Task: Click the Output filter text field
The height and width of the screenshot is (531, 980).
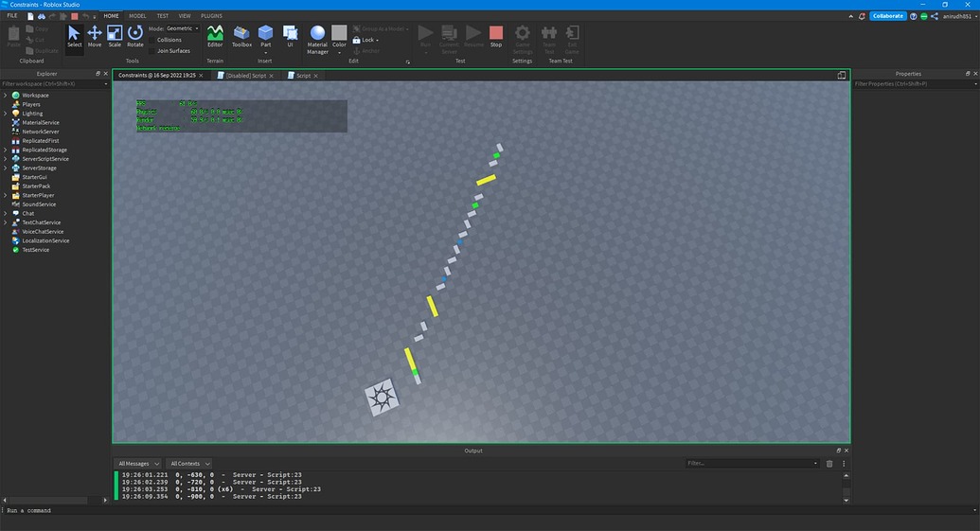Action: [x=752, y=464]
